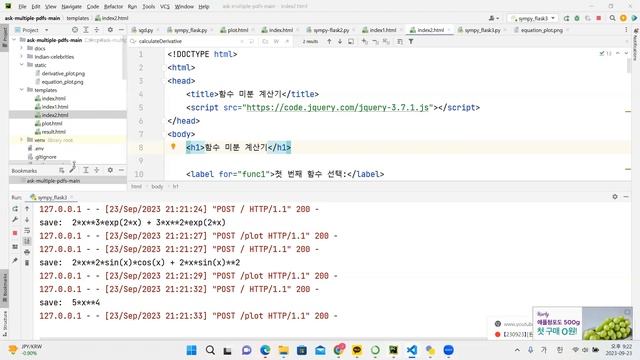Toggle soft-wrap in the Run console
The width and height of the screenshot is (640, 360).
[27, 231]
